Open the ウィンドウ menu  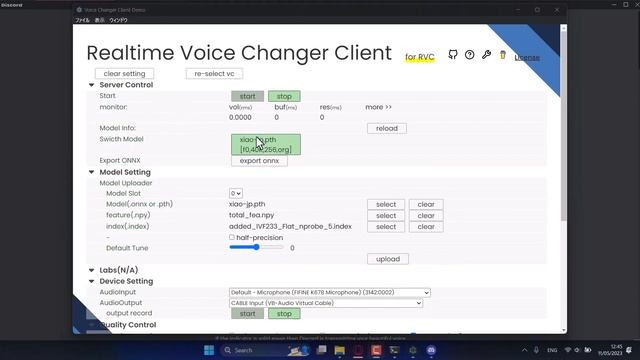tap(118, 20)
